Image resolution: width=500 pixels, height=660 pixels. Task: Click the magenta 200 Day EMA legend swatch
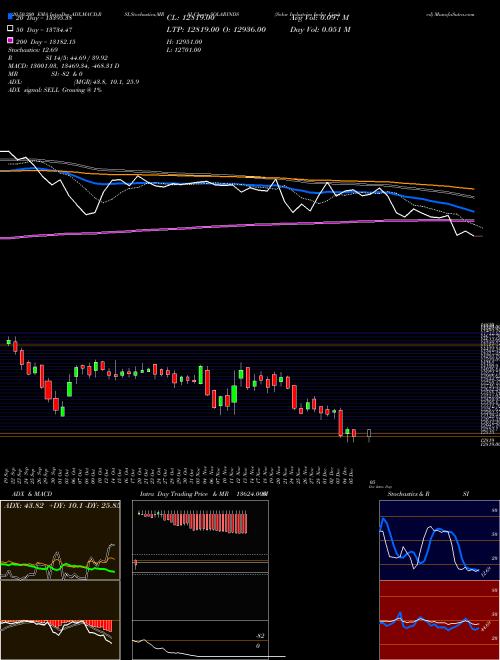click(10, 40)
